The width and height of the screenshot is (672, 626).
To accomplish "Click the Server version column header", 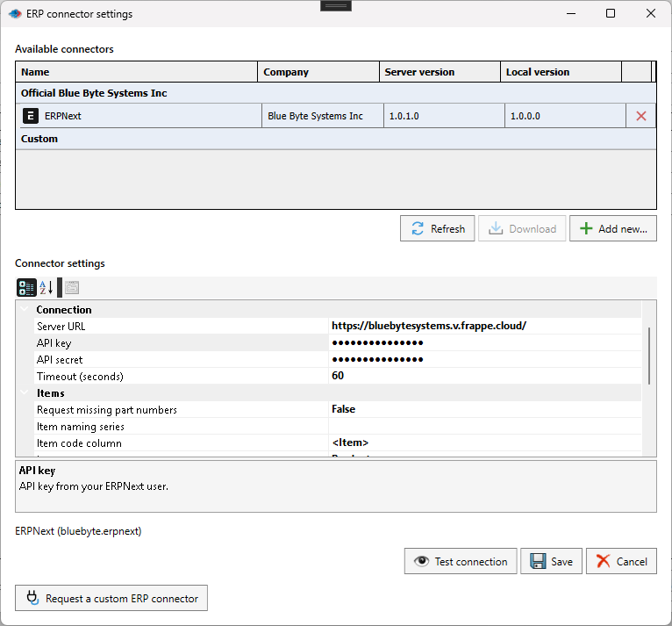I will (x=440, y=72).
